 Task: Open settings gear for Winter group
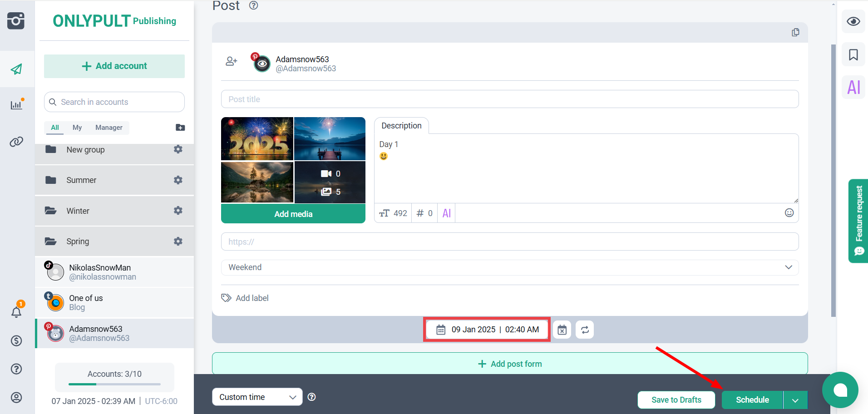(x=178, y=211)
